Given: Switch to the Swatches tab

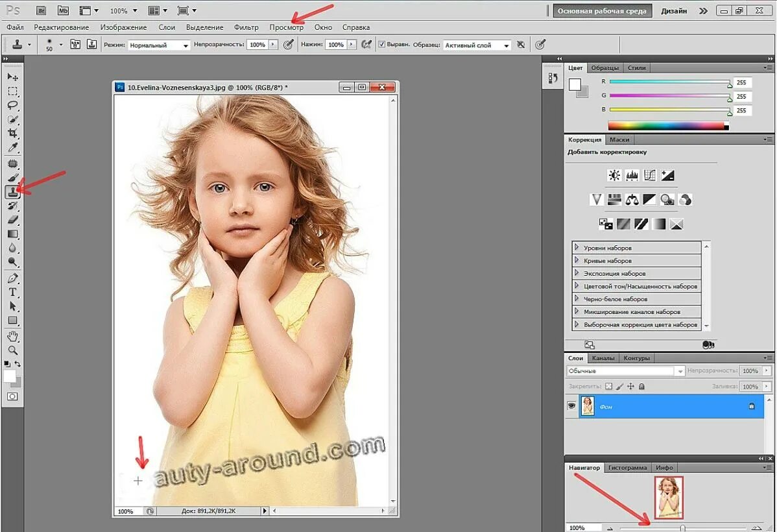Looking at the screenshot, I should (x=604, y=68).
